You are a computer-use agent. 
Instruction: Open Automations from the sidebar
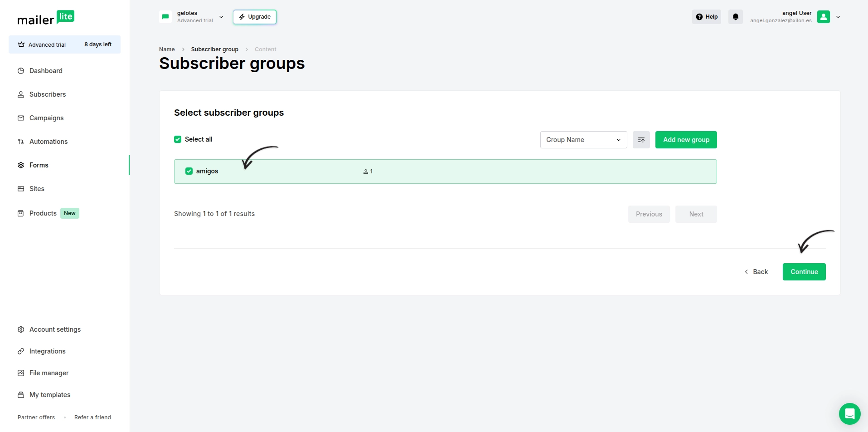click(48, 142)
